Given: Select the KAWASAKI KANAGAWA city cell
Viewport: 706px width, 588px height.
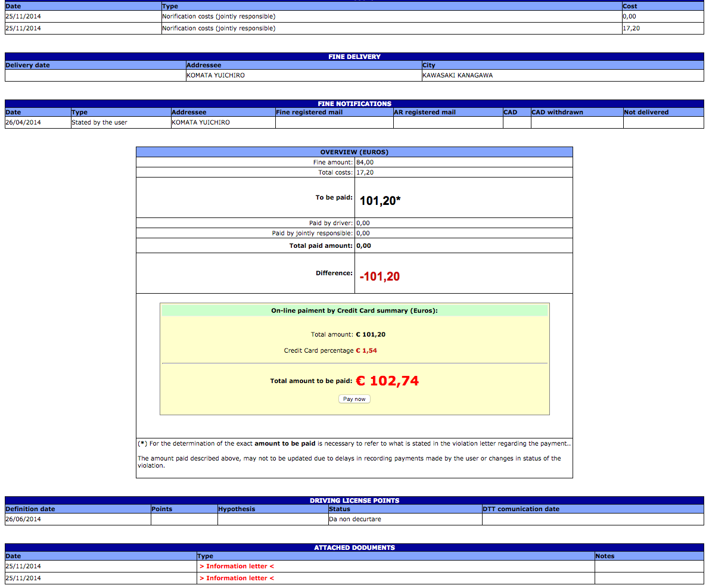Looking at the screenshot, I should click(458, 76).
